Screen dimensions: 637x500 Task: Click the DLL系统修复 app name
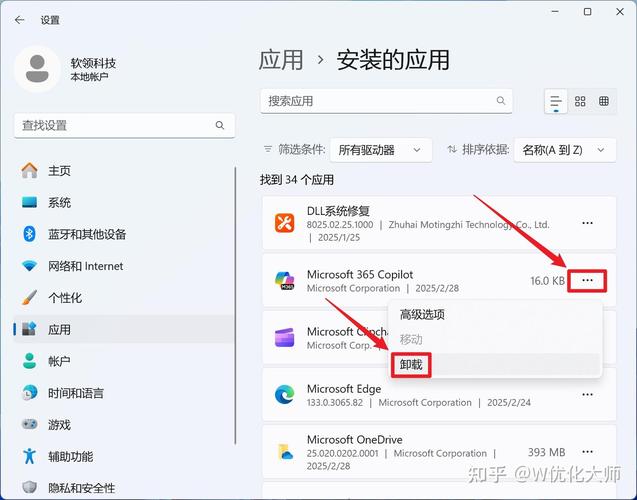click(338, 211)
